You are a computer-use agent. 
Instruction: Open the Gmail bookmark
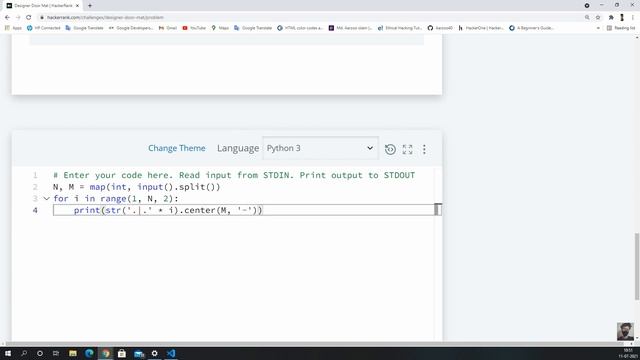pos(168,28)
